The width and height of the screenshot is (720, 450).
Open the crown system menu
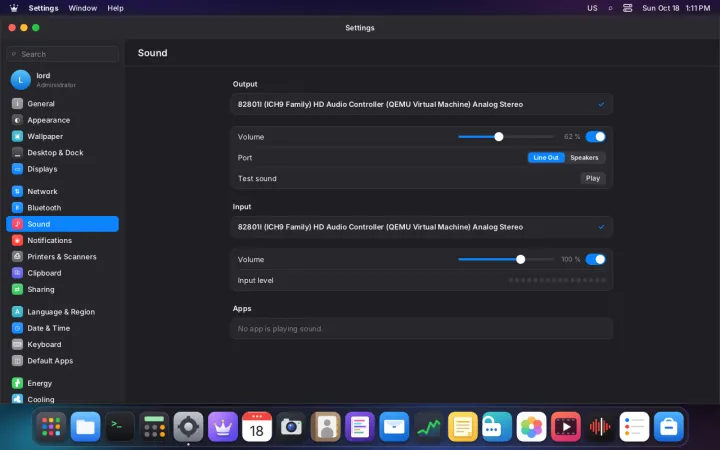tap(14, 8)
